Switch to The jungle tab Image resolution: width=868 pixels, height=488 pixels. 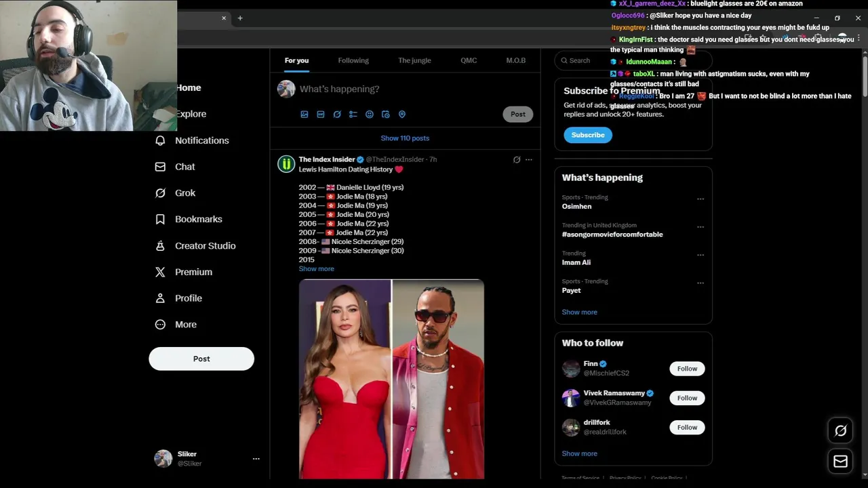(x=414, y=60)
